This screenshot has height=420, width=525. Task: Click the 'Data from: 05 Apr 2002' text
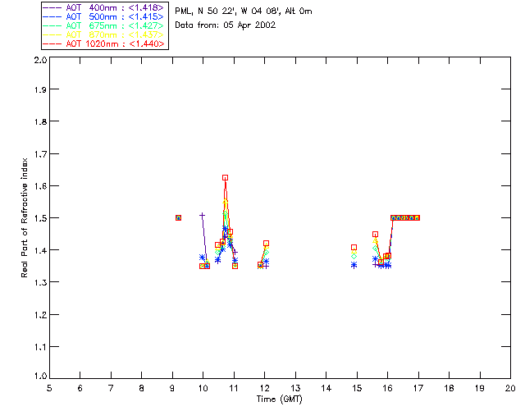pyautogui.click(x=226, y=25)
